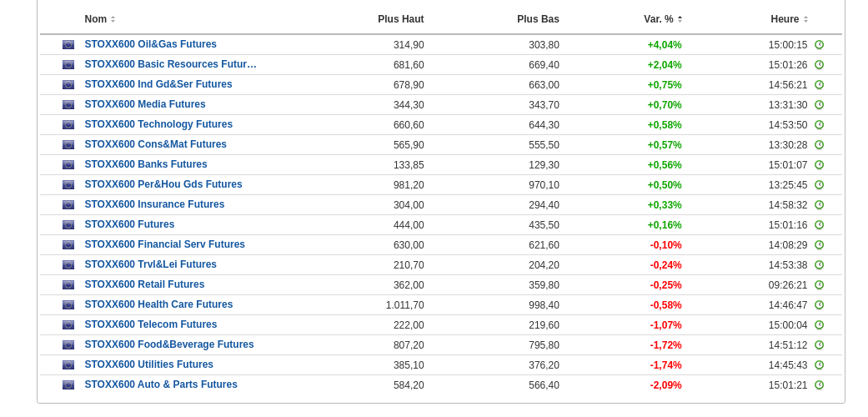The width and height of the screenshot is (868, 417).
Task: Click the clock icon in the Insurance Futures row
Action: (x=819, y=205)
